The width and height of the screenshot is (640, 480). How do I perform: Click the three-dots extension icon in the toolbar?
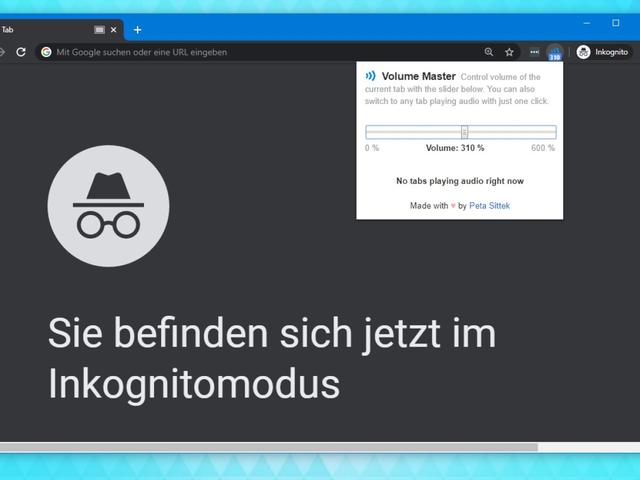click(534, 52)
